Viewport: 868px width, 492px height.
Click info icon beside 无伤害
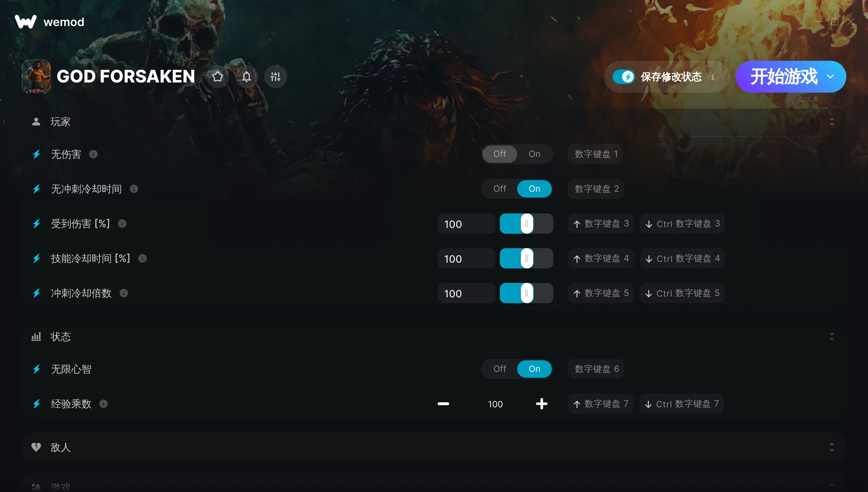(93, 154)
